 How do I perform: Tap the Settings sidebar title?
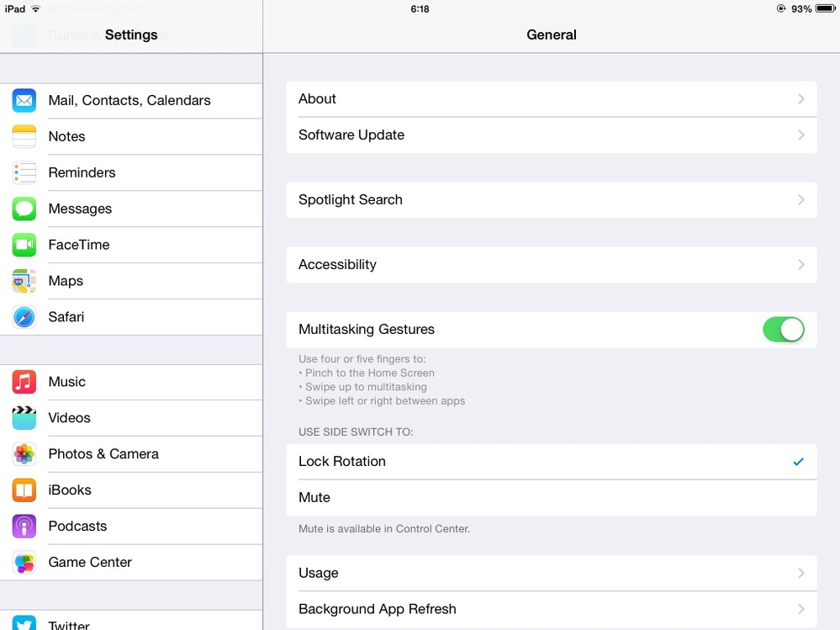pyautogui.click(x=131, y=34)
